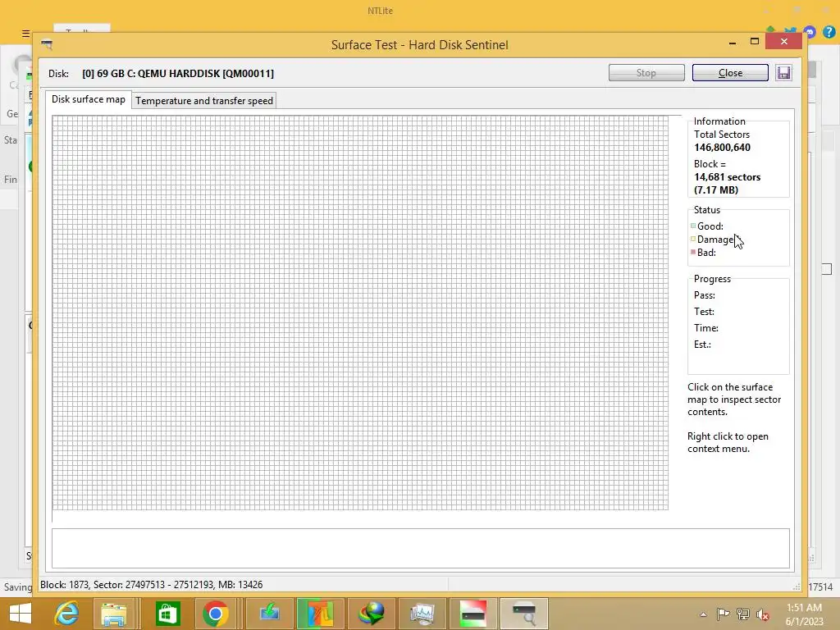Screen dimensions: 840x630
Task: Switch to Disk surface map tab
Action: [89, 99]
